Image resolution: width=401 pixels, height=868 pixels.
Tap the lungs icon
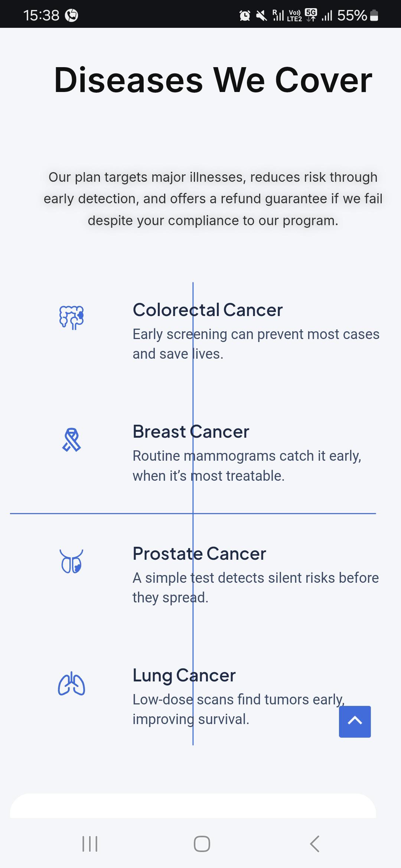coord(72,683)
